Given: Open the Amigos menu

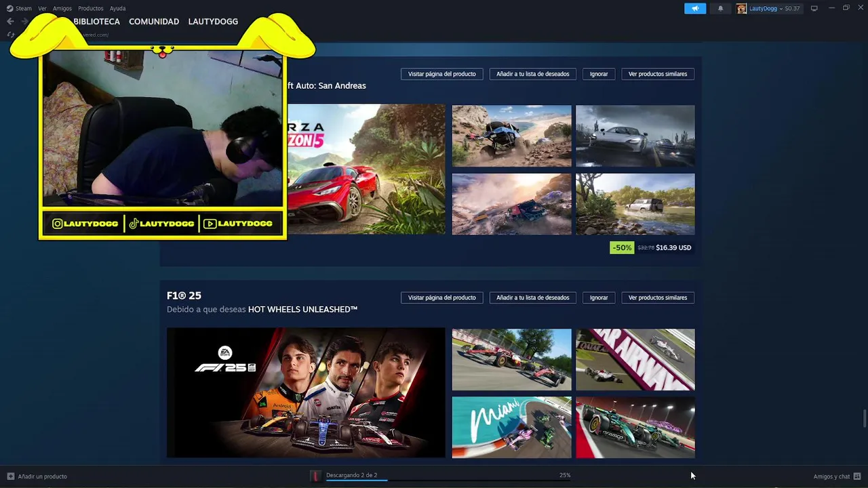Looking at the screenshot, I should point(62,8).
